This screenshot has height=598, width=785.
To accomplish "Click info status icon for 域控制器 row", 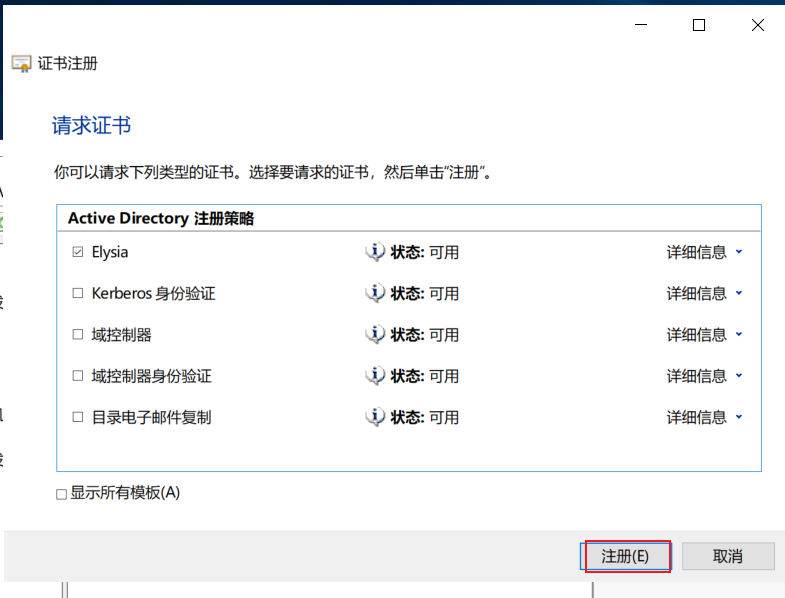I will 375,334.
